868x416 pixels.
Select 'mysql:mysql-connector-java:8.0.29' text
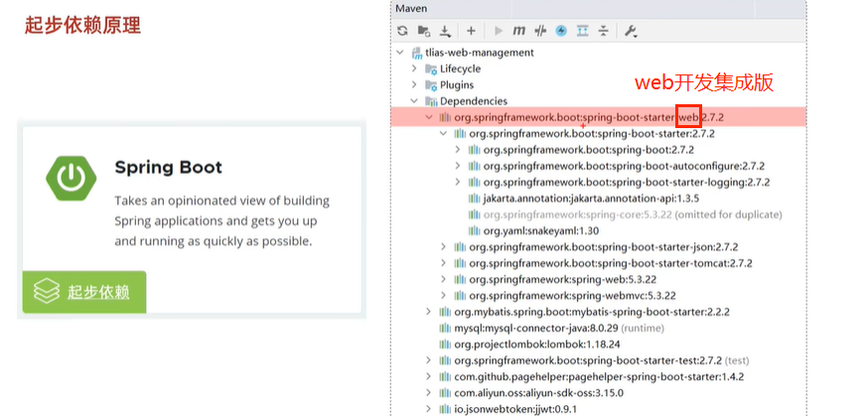click(536, 328)
